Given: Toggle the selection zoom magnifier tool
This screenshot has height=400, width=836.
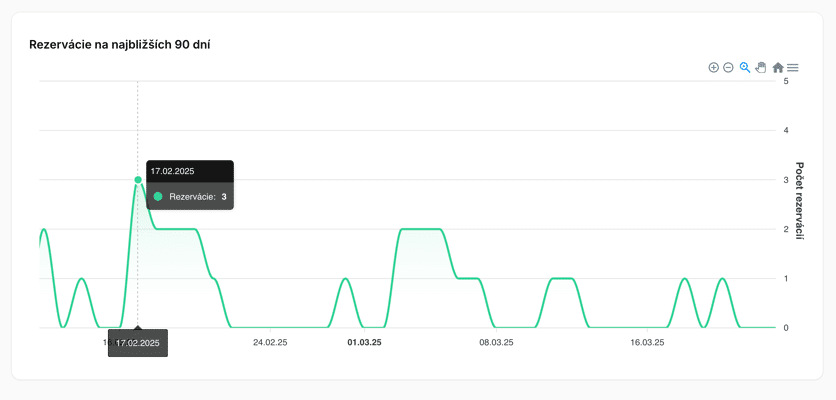Looking at the screenshot, I should (745, 68).
